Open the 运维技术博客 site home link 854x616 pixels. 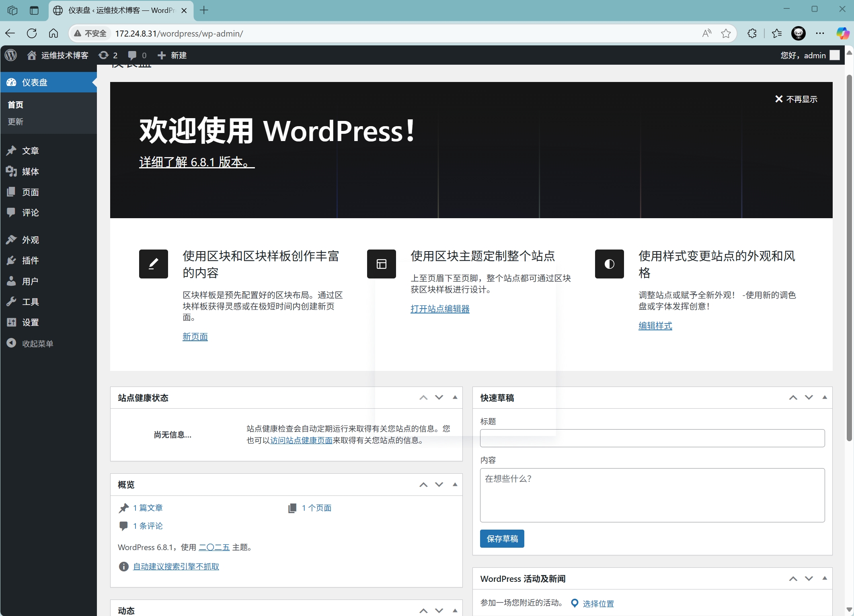click(57, 55)
